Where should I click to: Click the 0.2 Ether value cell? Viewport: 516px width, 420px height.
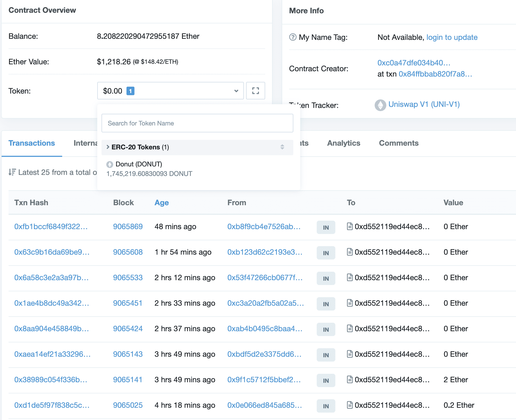[x=459, y=405]
